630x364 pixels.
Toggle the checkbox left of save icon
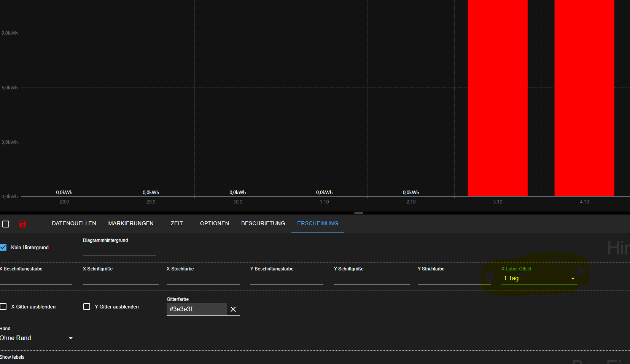click(6, 224)
